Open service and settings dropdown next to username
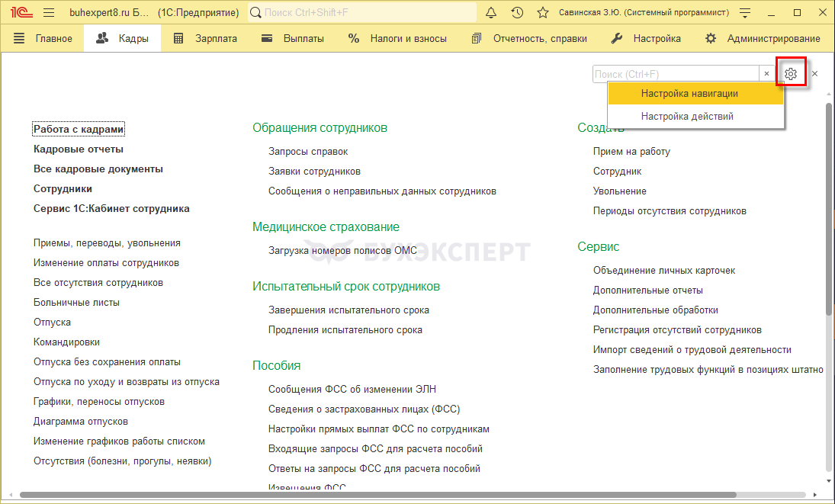Image resolution: width=835 pixels, height=504 pixels. (745, 13)
